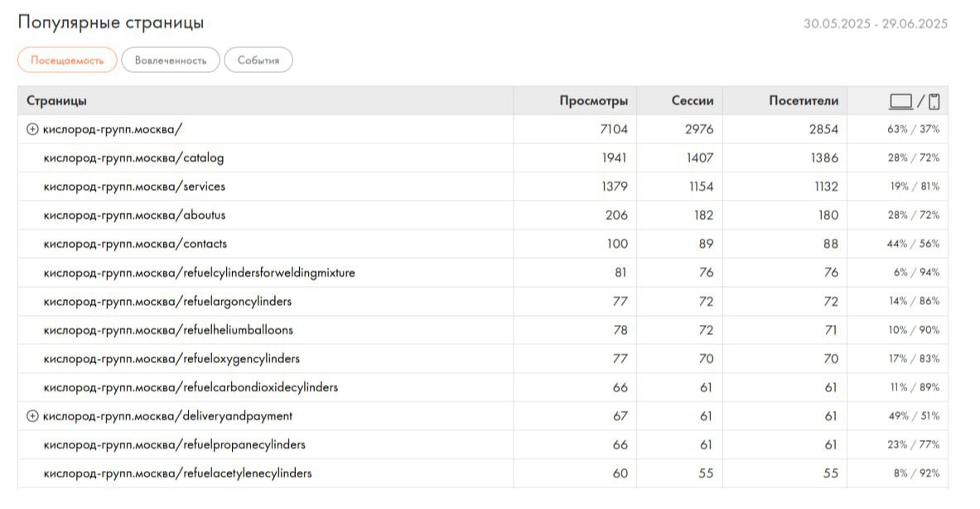Open the date range 30.05.2025 - 29.06.2025
980x509 pixels.
(x=876, y=24)
